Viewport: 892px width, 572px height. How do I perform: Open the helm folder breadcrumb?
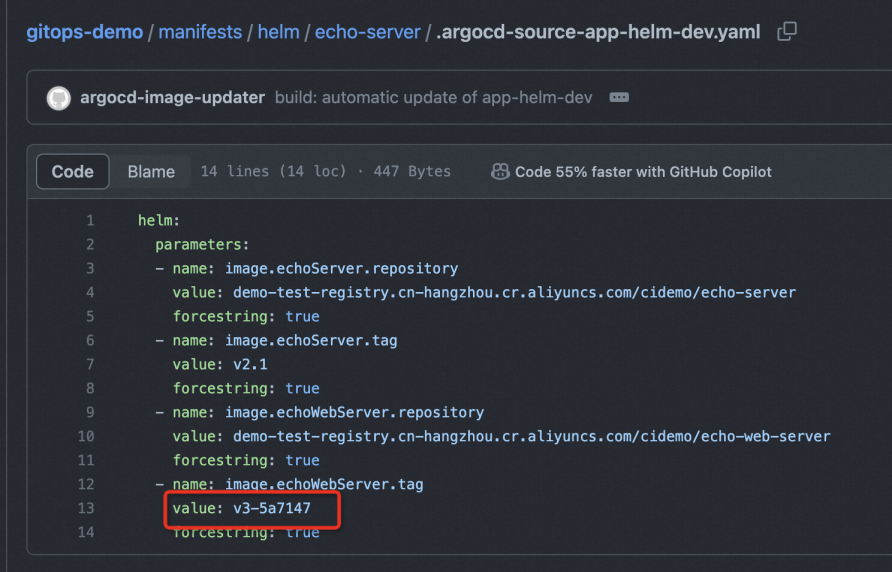tap(279, 32)
